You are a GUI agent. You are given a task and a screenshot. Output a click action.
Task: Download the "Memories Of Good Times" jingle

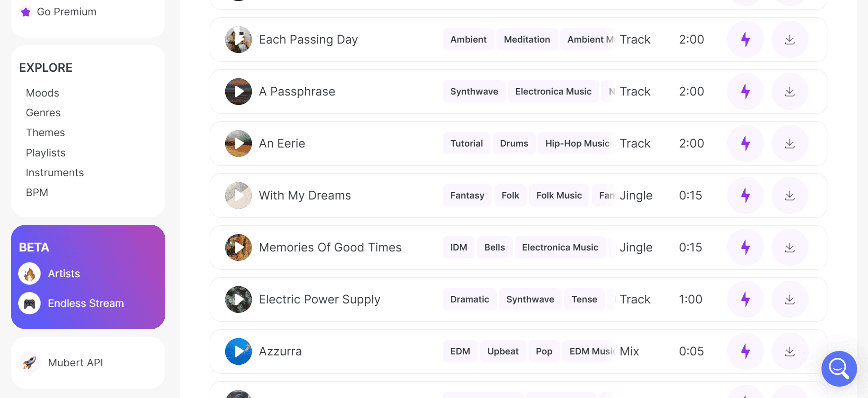[790, 248]
